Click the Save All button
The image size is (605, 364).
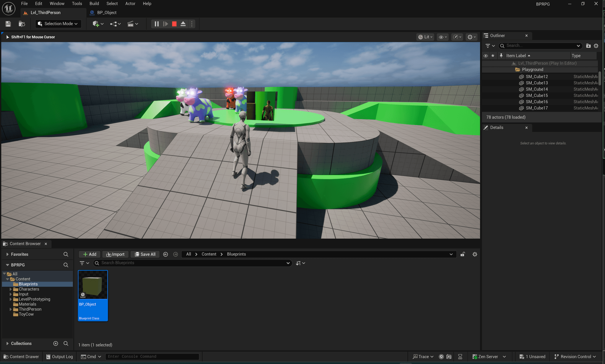coord(145,254)
